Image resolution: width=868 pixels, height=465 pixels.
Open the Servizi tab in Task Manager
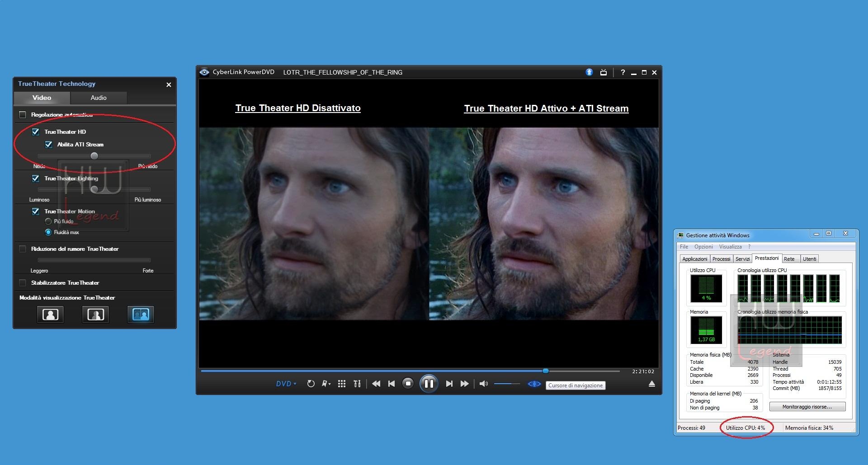coord(742,259)
